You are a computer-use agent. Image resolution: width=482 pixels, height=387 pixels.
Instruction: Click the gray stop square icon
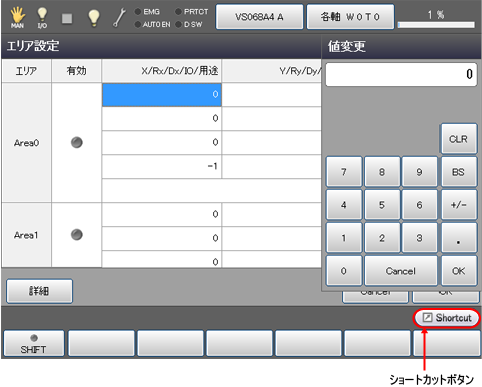(x=67, y=19)
